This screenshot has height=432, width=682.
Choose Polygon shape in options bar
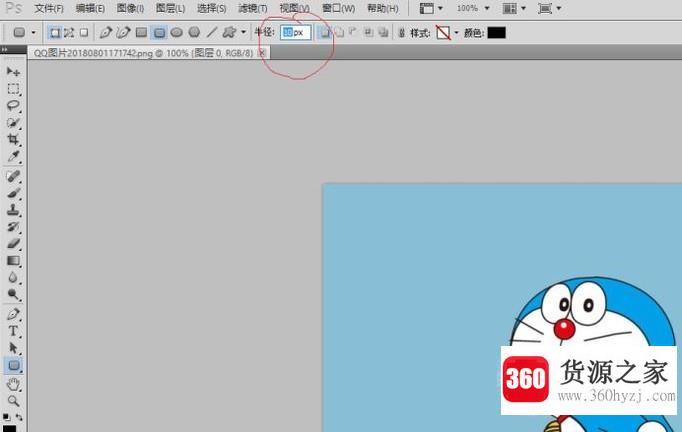click(194, 33)
